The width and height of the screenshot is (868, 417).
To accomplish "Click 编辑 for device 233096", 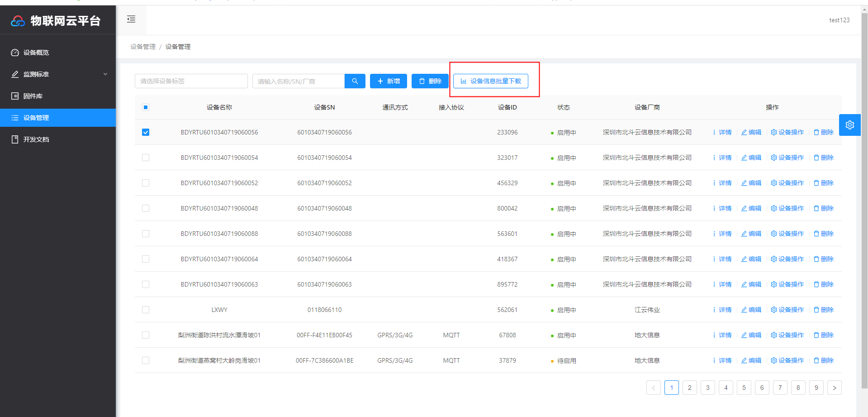I will click(x=751, y=132).
